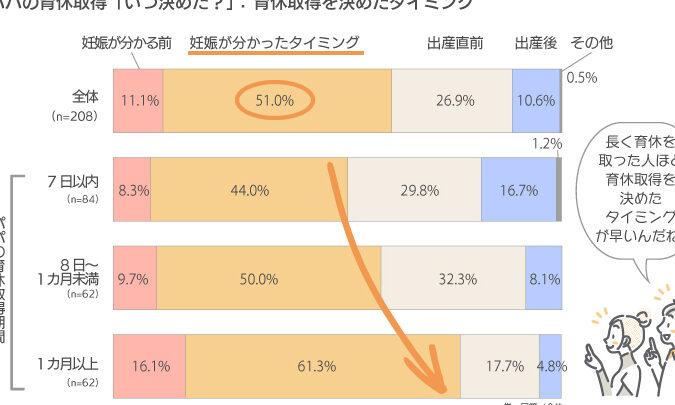Click the blue 10.6% segment in 全体 bar
The width and height of the screenshot is (675, 405).
pos(536,101)
